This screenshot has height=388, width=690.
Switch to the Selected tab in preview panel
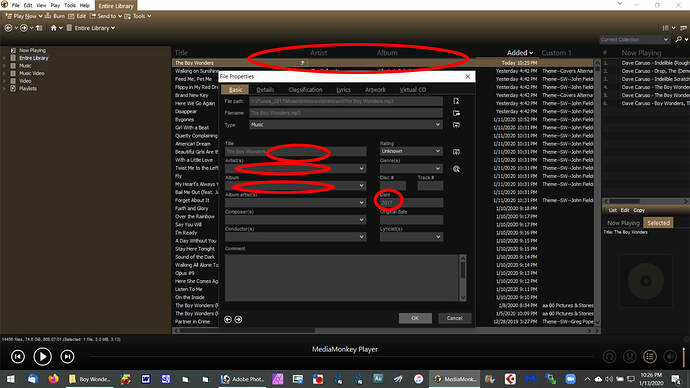(658, 223)
